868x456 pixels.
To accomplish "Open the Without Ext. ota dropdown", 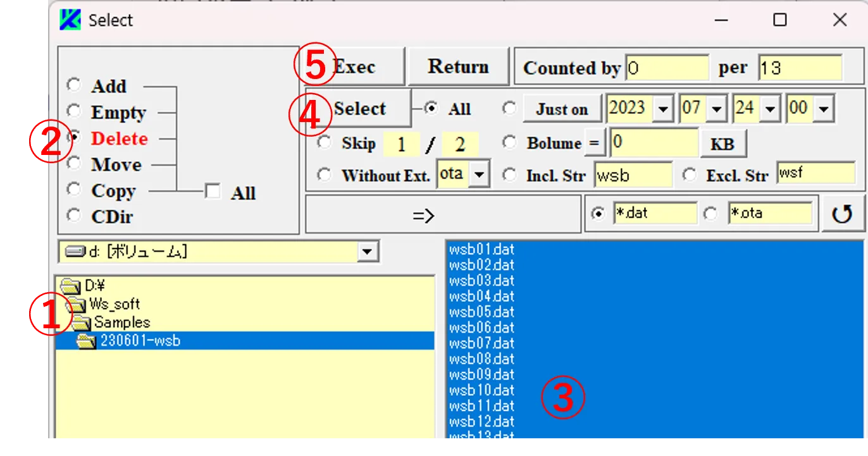I will [x=480, y=175].
